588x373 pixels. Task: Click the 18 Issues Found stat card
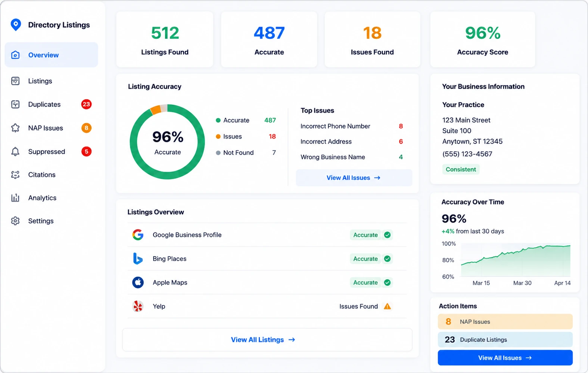372,40
